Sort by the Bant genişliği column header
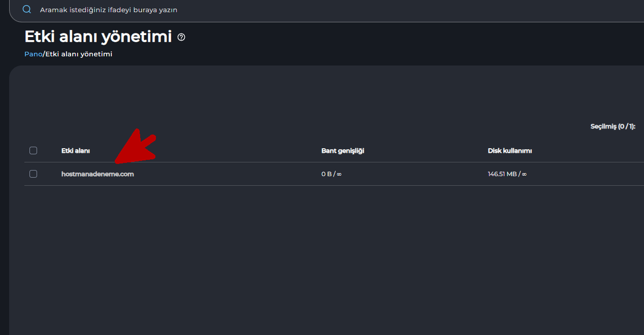This screenshot has height=335, width=644. (343, 151)
